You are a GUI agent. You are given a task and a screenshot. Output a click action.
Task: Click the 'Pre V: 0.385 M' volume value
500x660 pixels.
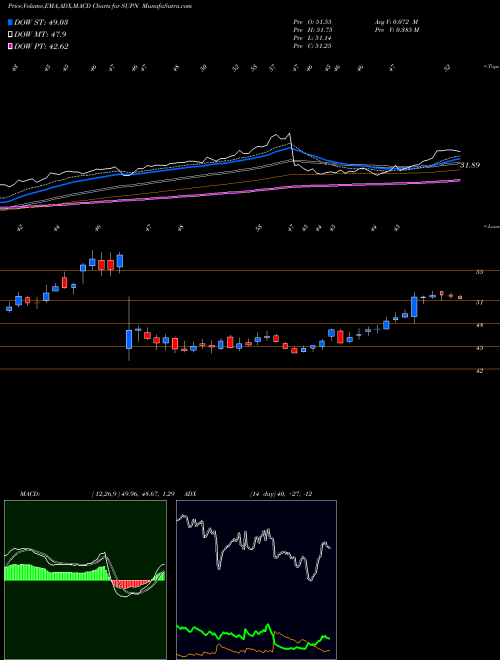396,30
